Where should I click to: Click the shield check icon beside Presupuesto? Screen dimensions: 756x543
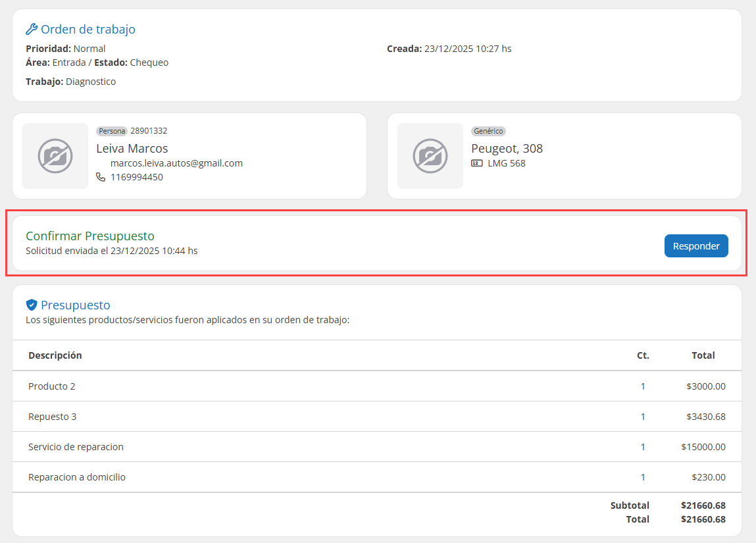[x=32, y=305]
